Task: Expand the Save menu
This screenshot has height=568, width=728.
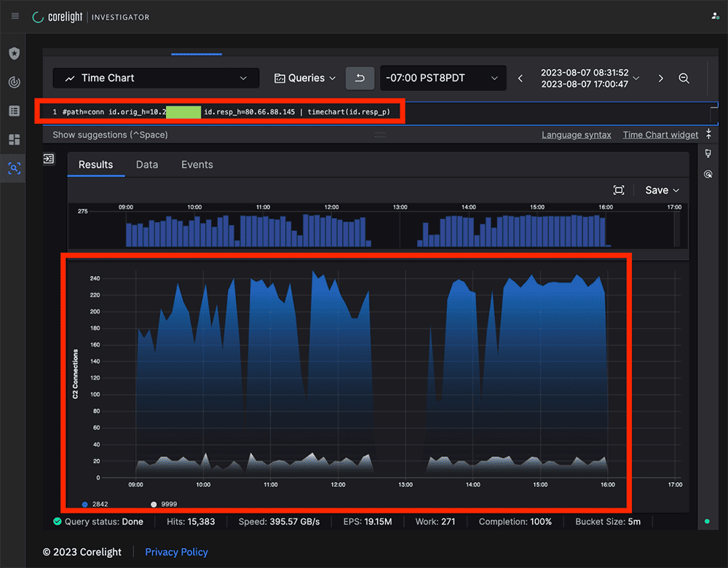Action: pos(662,190)
